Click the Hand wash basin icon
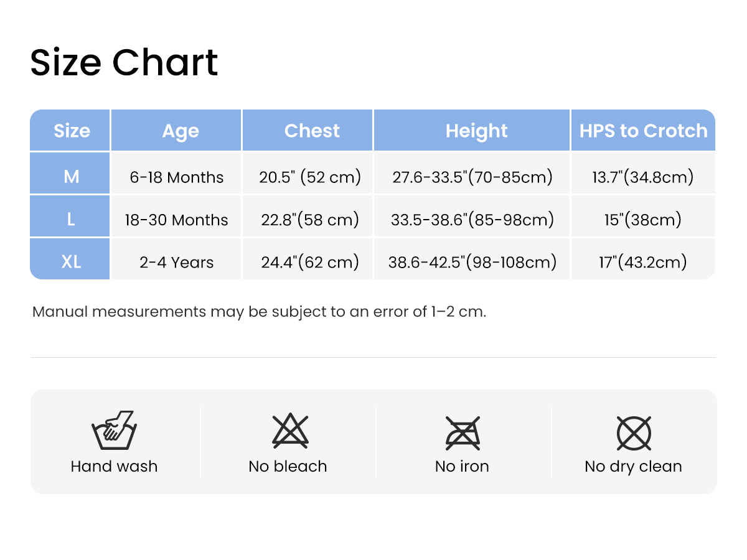The width and height of the screenshot is (747, 560). point(114,430)
